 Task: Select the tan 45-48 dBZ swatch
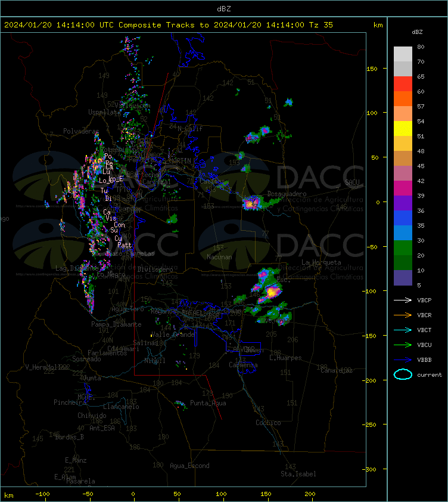coord(403,158)
